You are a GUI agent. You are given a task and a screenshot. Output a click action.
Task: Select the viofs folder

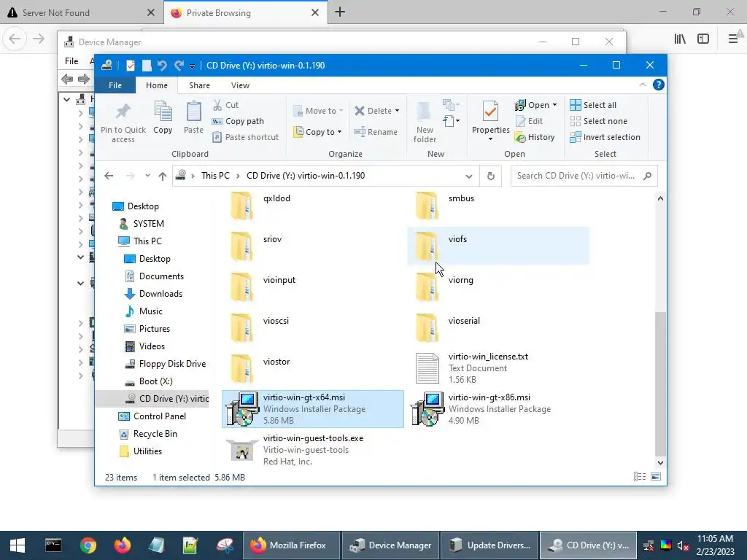498,246
